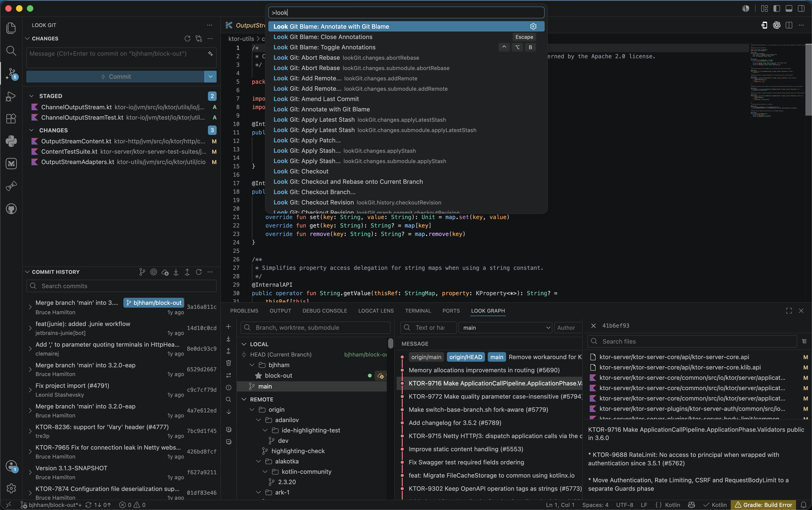Image resolution: width=812 pixels, height=510 pixels.
Task: Click the swap arrows icon in the Look Graph sidebar
Action: pyautogui.click(x=228, y=375)
